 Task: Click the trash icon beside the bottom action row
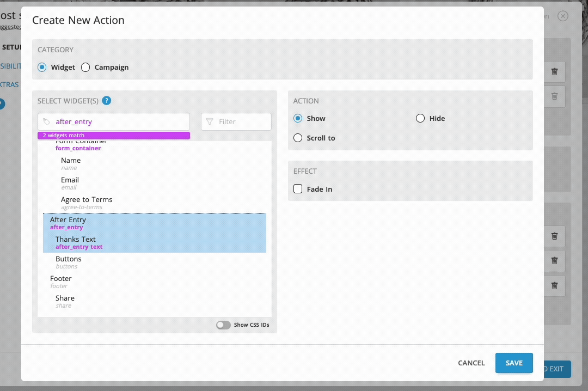click(x=554, y=285)
